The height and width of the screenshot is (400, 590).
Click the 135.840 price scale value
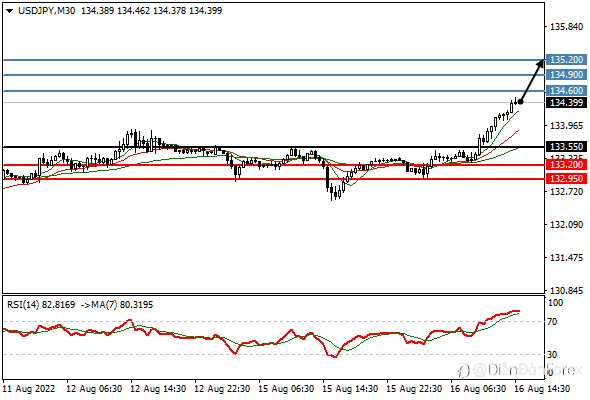(566, 27)
